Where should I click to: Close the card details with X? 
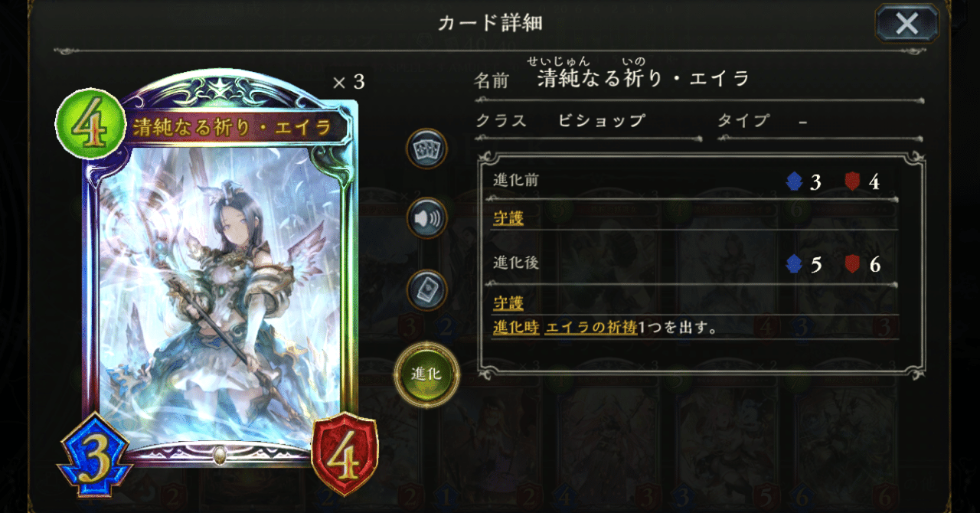point(906,23)
